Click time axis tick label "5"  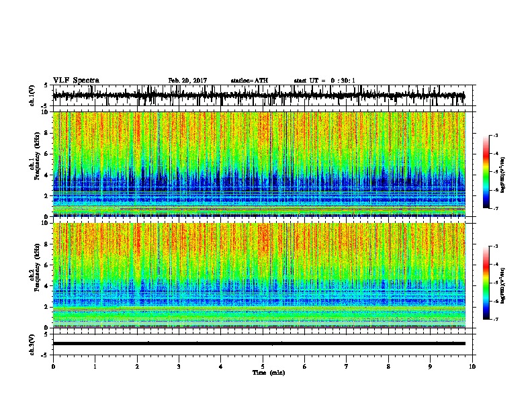coord(263,367)
